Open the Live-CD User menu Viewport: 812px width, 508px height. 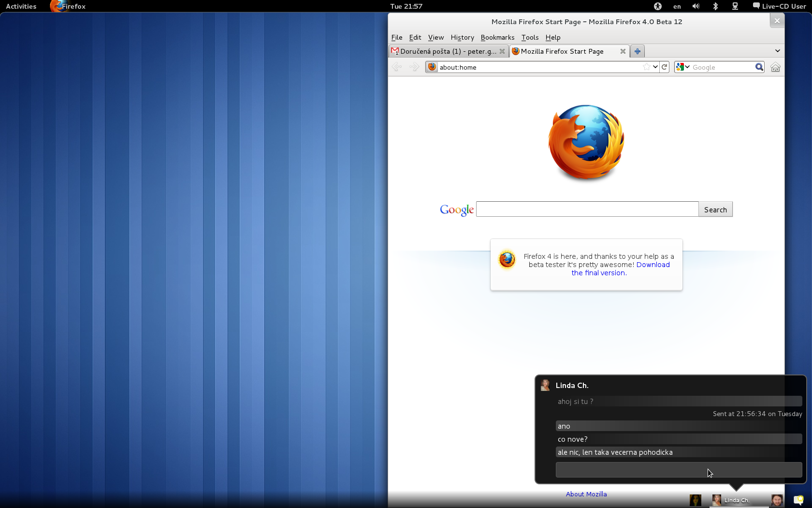click(x=779, y=6)
